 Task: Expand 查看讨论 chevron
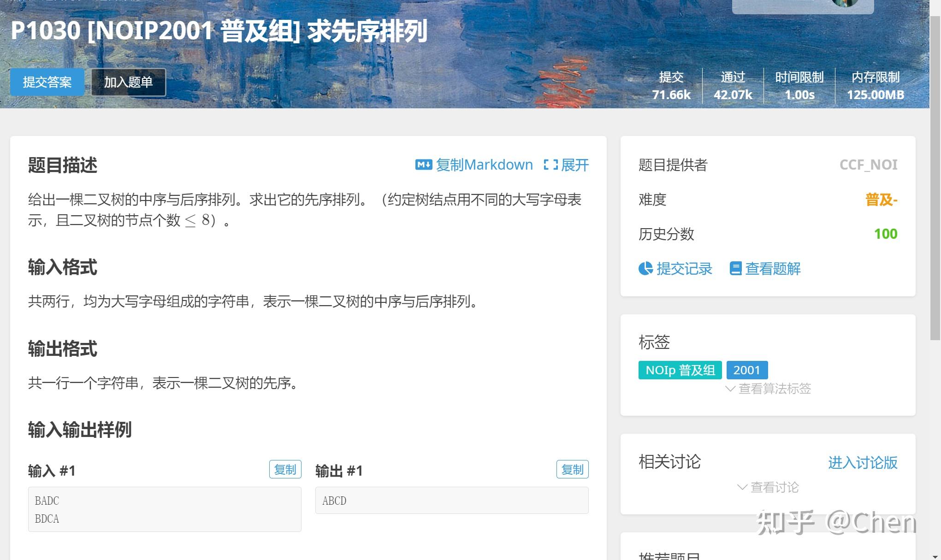[742, 487]
